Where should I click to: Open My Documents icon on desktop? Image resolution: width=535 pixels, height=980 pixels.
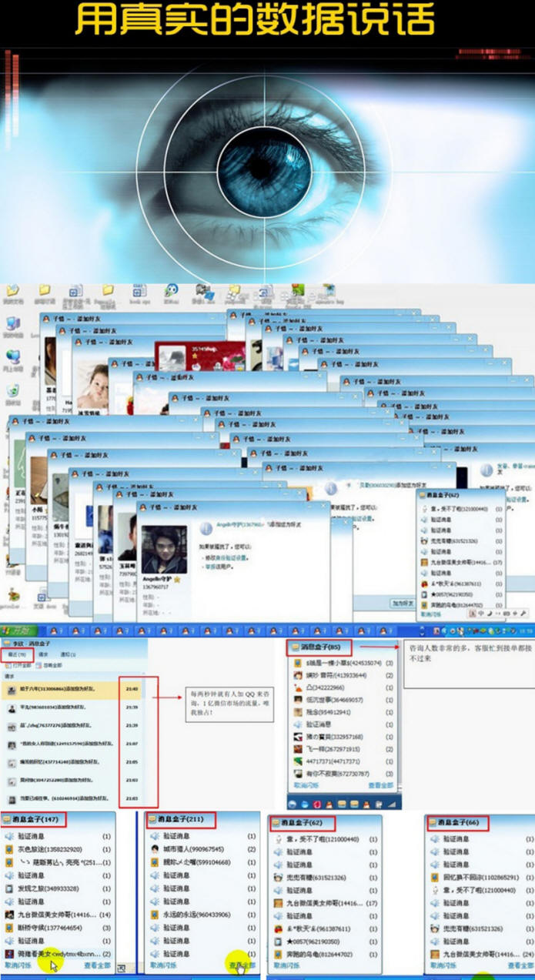pyautogui.click(x=12, y=293)
